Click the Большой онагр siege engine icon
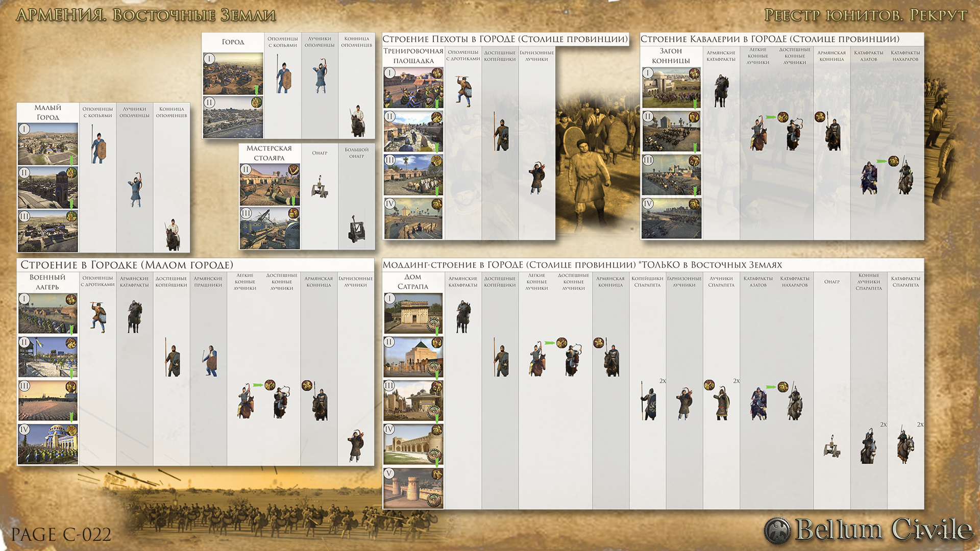This screenshot has width=980, height=551. 357,229
